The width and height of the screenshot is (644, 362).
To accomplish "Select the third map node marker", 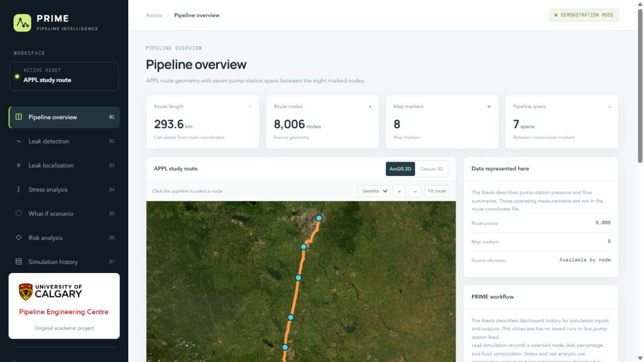I will point(298,278).
